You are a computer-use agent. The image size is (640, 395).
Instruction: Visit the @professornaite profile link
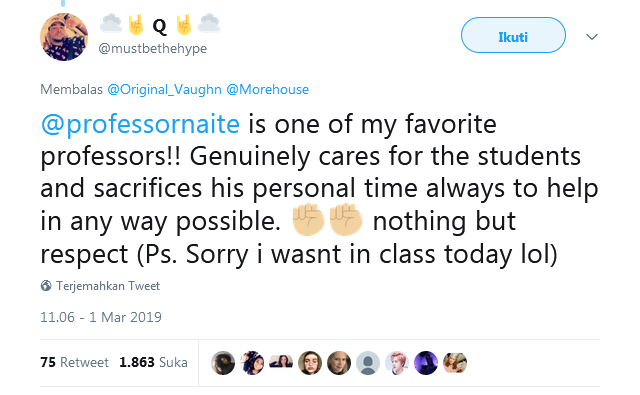pyautogui.click(x=140, y=124)
